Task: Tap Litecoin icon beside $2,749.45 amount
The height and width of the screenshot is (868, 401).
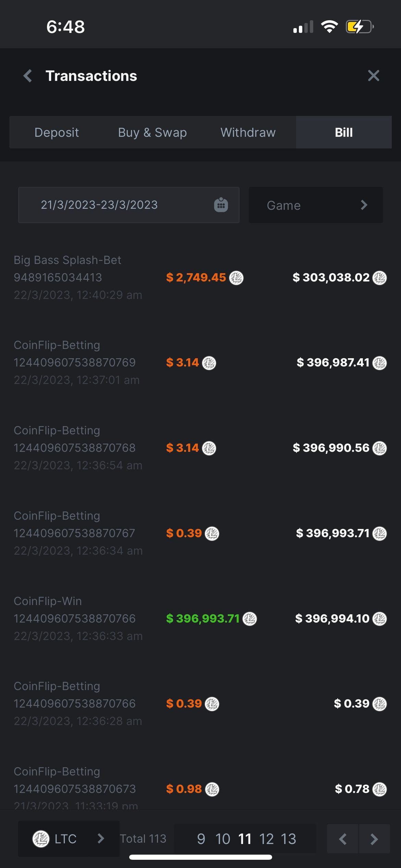Action: (x=236, y=278)
